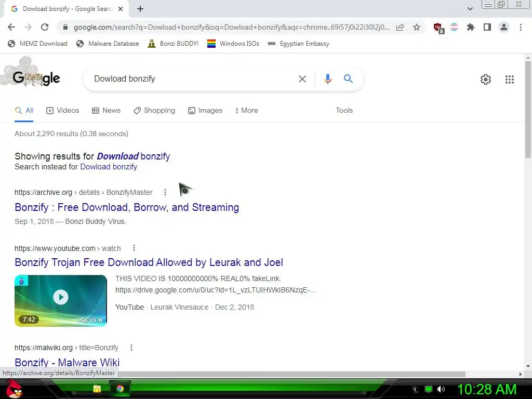
Task: Click the pink-blue striped extension icon
Action: pyautogui.click(x=454, y=27)
